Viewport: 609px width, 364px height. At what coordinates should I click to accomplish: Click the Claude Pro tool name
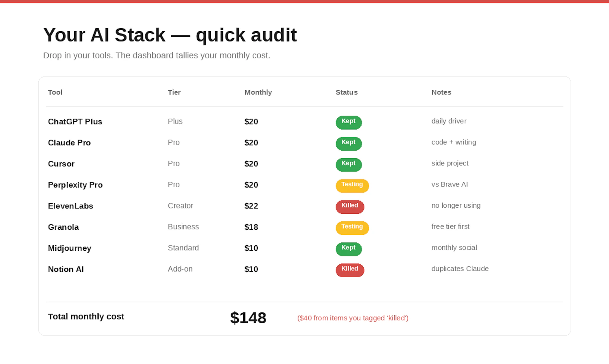(x=69, y=143)
